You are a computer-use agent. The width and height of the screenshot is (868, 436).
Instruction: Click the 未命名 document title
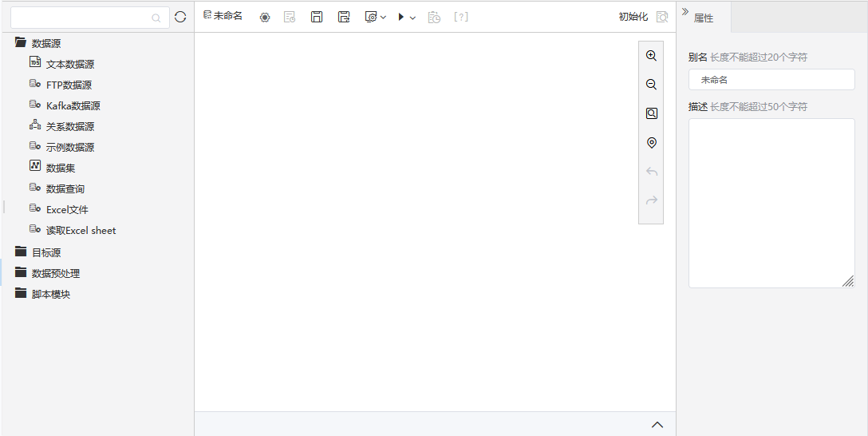[228, 16]
